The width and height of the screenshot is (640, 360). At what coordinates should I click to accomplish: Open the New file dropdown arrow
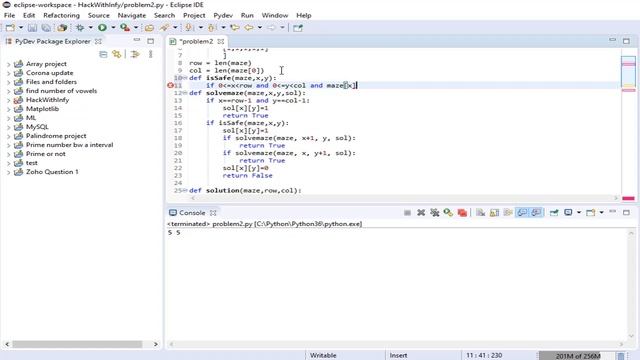click(21, 28)
